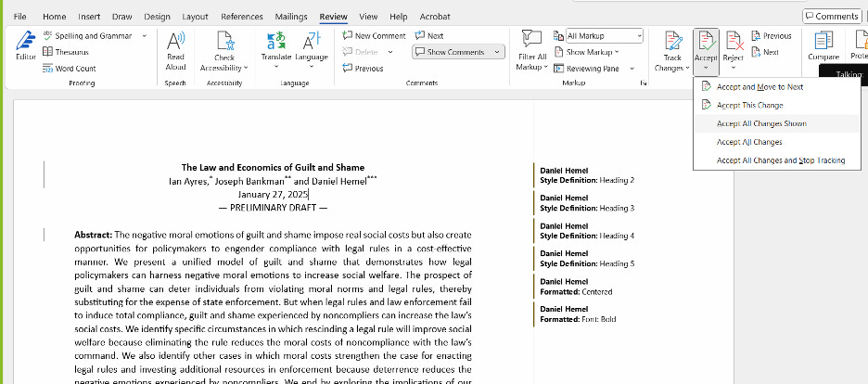Click the document title line
868x384 pixels.
click(x=273, y=168)
